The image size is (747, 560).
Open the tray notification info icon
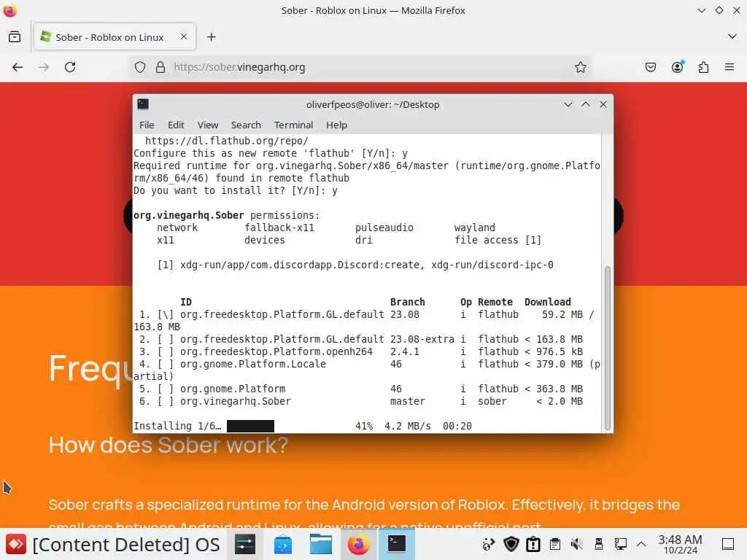(x=533, y=544)
